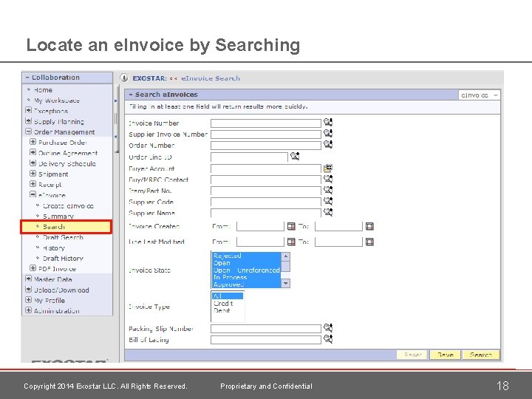Open Invoice Created From calendar icon

[x=291, y=226]
